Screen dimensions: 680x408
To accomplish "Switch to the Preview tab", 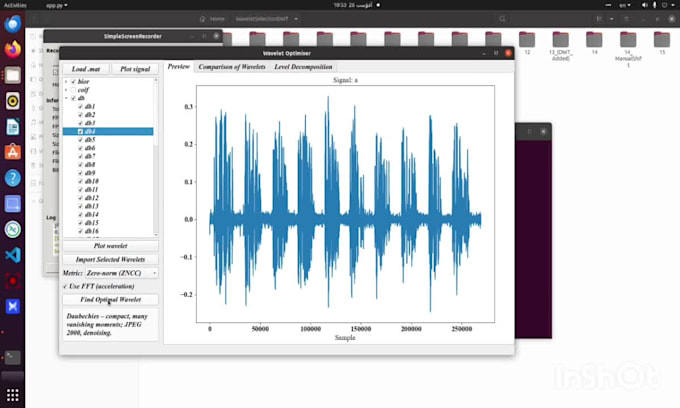I will pyautogui.click(x=179, y=67).
